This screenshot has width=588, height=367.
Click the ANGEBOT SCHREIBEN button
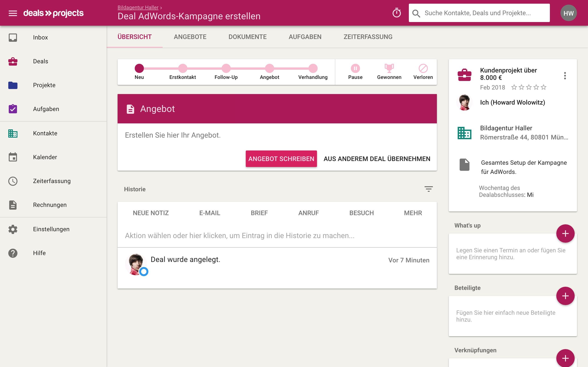[x=281, y=159]
